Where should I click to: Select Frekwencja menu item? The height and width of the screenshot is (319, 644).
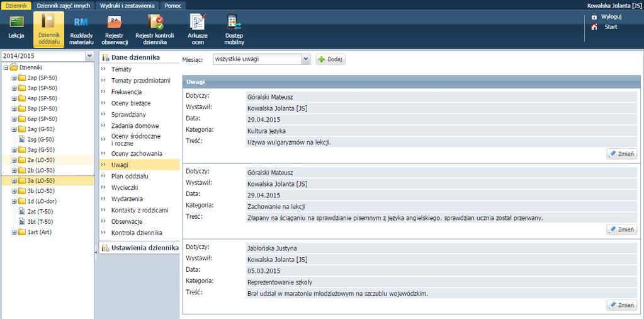(127, 91)
